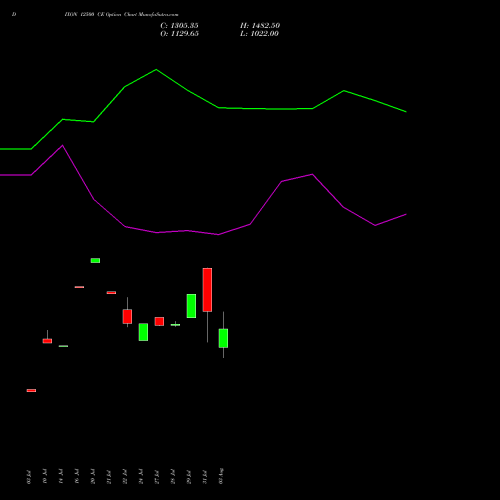This screenshot has width=500, height=500.
Task: Click the peak of the green line
Action: 156,70
